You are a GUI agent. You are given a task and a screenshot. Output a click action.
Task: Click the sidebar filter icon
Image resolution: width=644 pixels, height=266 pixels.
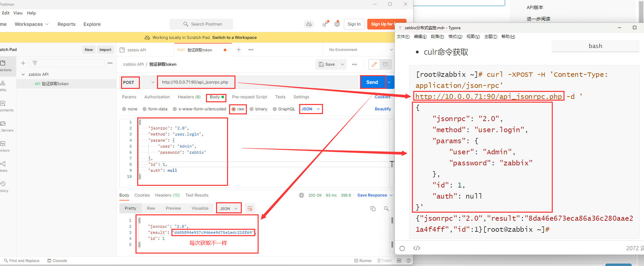tap(35, 63)
